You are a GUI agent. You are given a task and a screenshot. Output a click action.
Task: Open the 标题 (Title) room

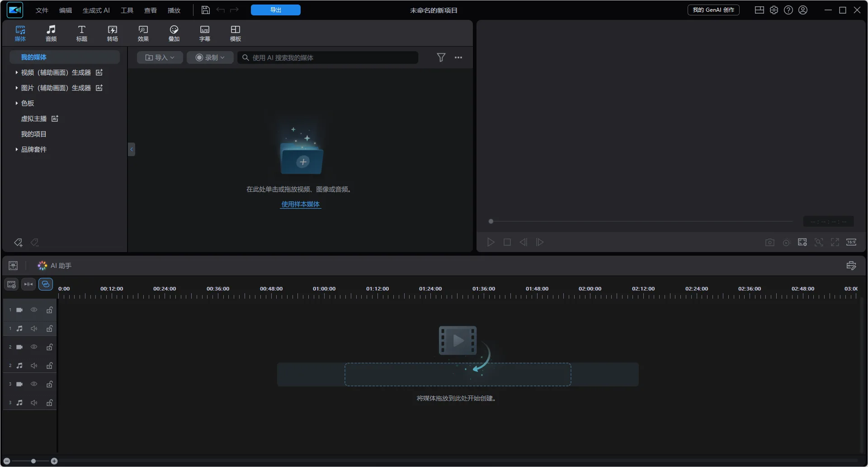[x=82, y=33]
